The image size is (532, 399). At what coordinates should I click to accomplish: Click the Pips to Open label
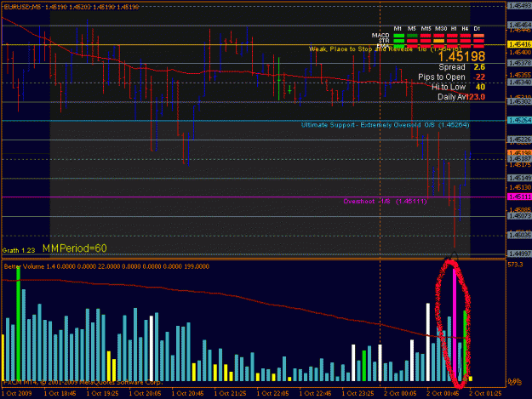click(x=442, y=77)
